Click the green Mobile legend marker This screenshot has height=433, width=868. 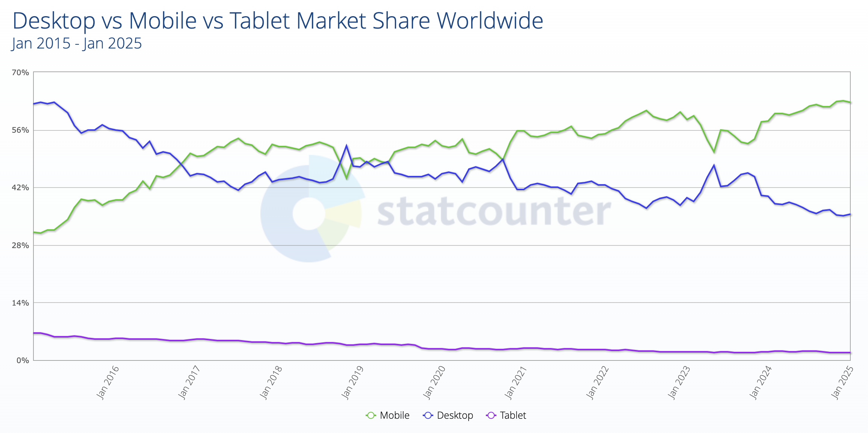pyautogui.click(x=370, y=415)
